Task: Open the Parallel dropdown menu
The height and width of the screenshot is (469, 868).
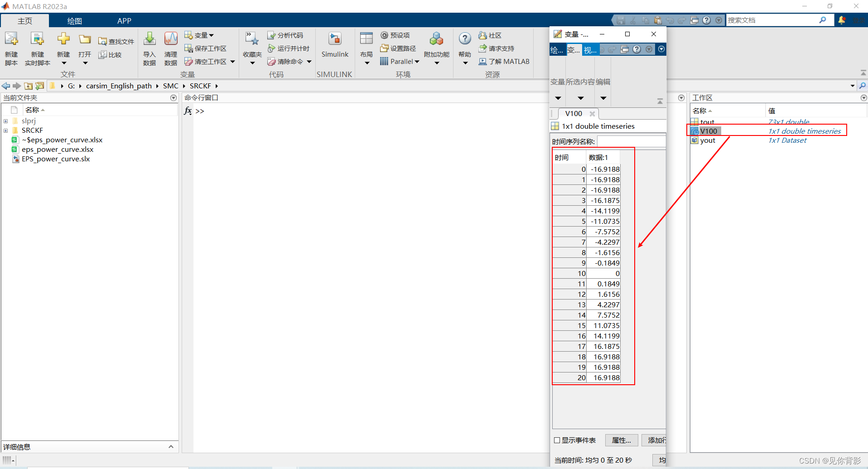Action: coord(400,62)
